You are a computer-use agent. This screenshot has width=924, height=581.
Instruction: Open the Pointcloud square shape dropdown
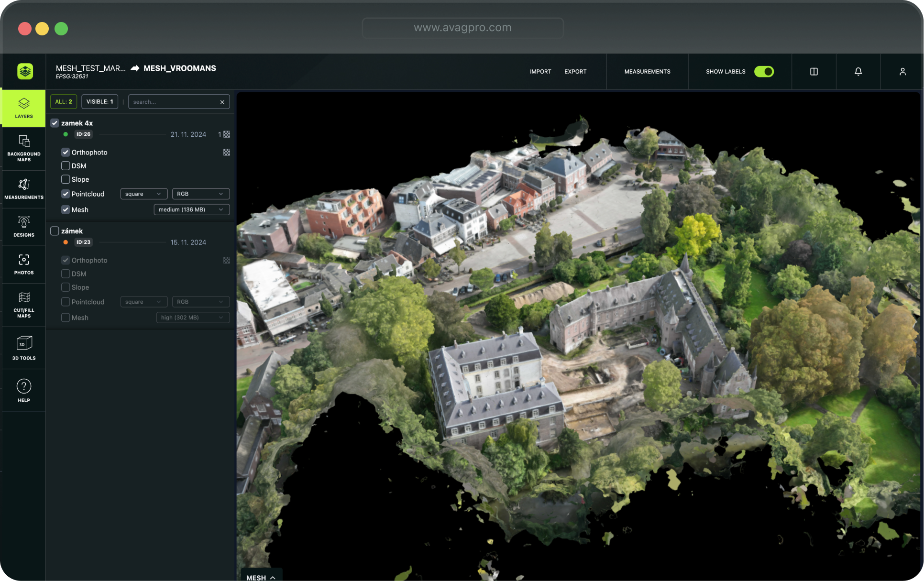coord(143,194)
